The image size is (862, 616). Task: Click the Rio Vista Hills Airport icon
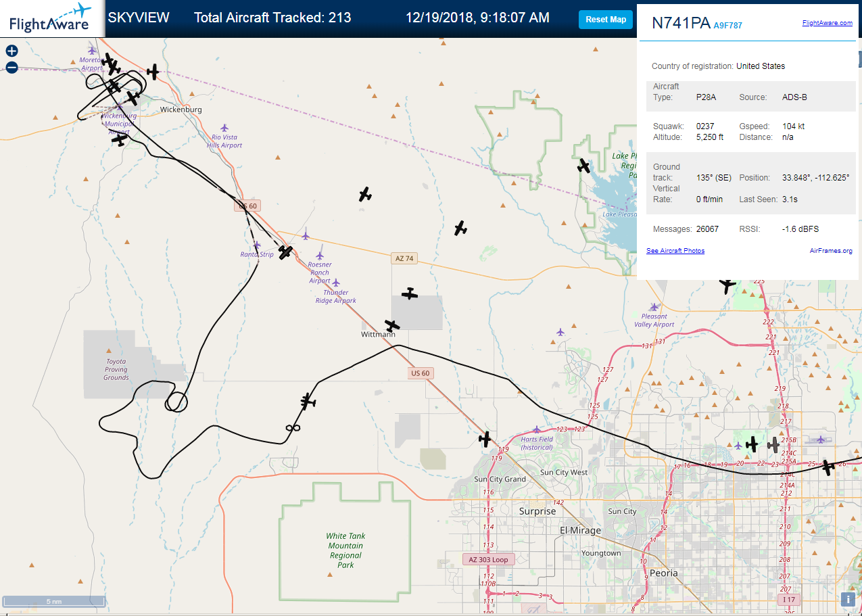pos(224,128)
